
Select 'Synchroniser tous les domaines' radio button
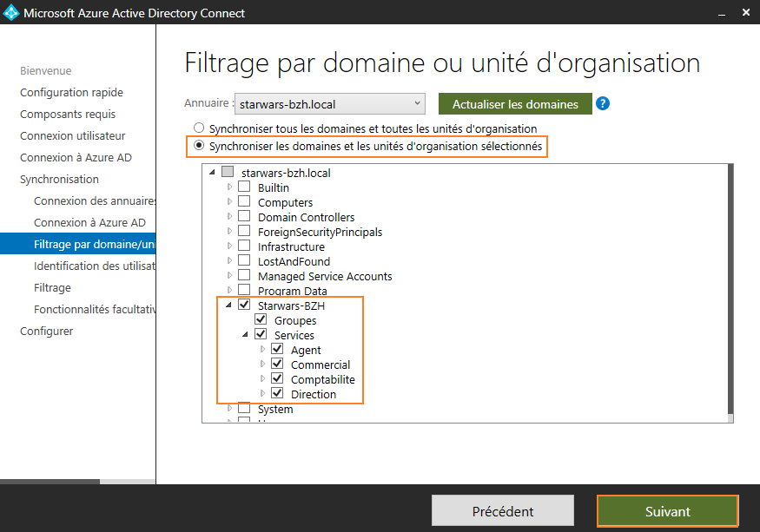199,128
